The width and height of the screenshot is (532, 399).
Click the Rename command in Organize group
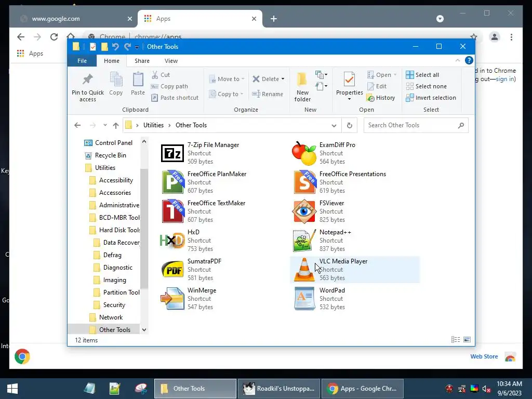(x=268, y=94)
